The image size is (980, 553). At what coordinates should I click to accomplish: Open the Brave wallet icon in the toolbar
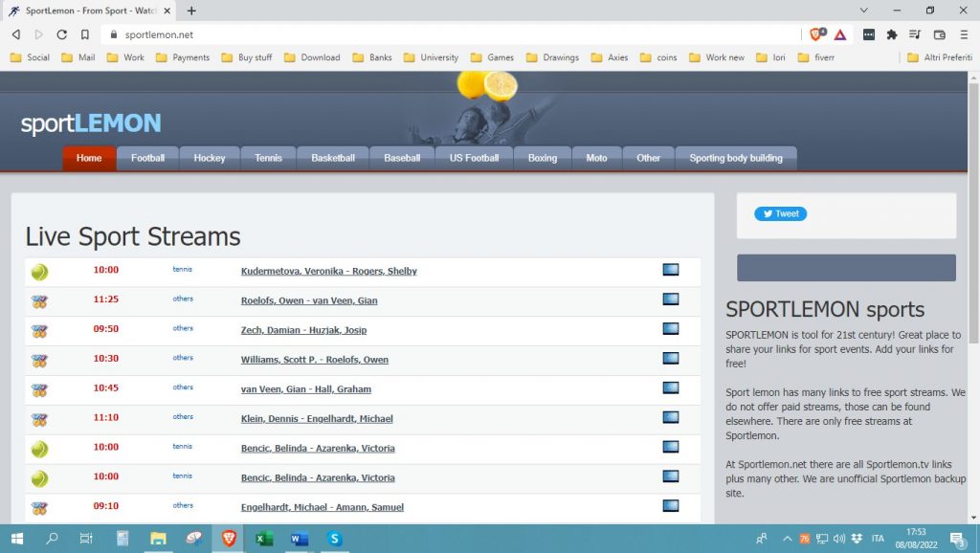pos(939,34)
